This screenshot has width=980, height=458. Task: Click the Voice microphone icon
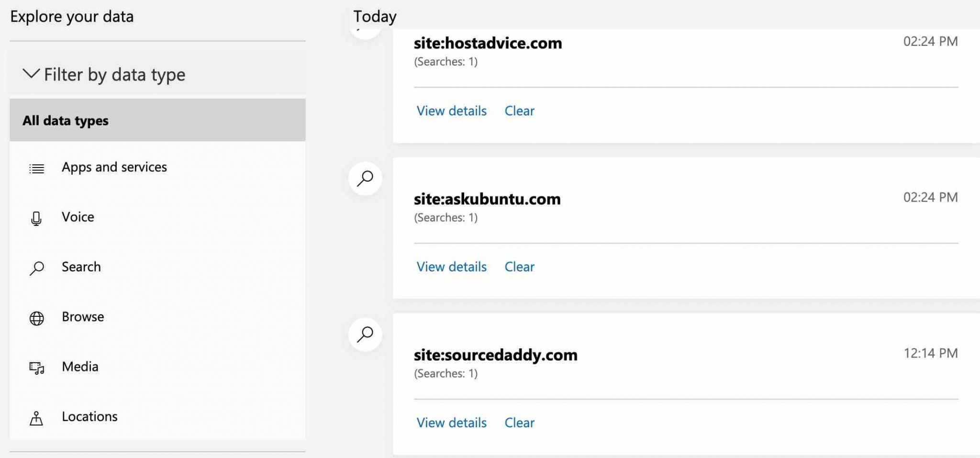36,218
